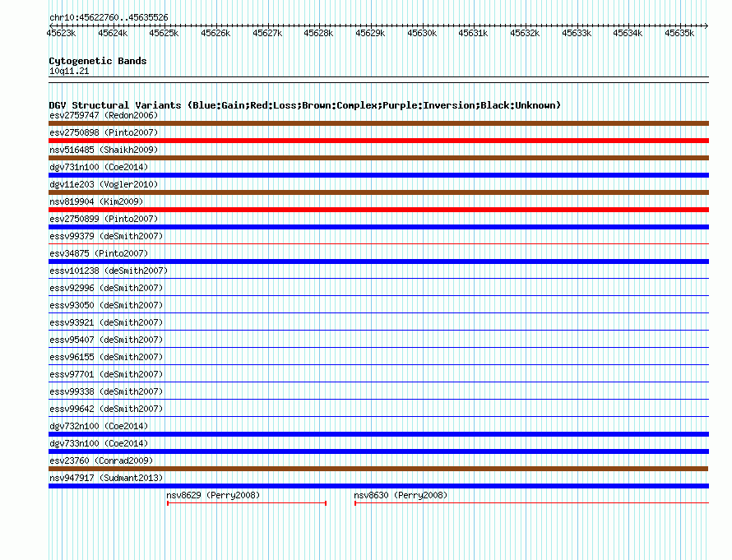Open essv95407 (deSmith2007) entry

click(x=106, y=340)
